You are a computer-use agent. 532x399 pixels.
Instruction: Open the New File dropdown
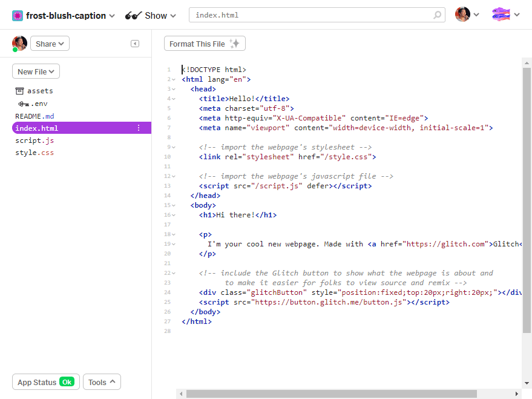click(36, 71)
